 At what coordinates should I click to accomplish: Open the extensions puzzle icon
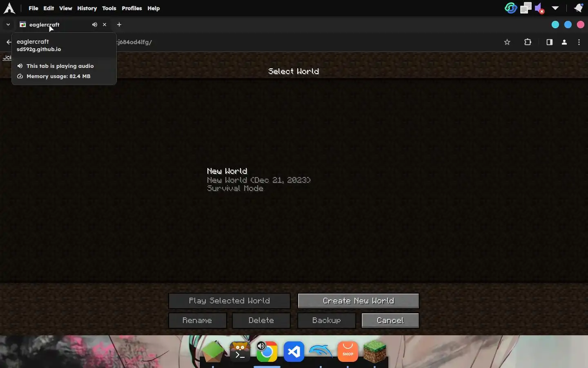pyautogui.click(x=528, y=42)
